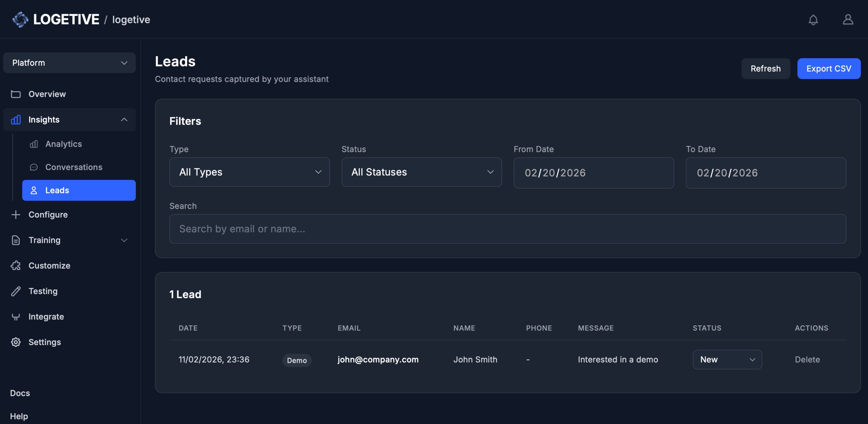Click the notification bell icon
The image size is (868, 424).
(813, 20)
